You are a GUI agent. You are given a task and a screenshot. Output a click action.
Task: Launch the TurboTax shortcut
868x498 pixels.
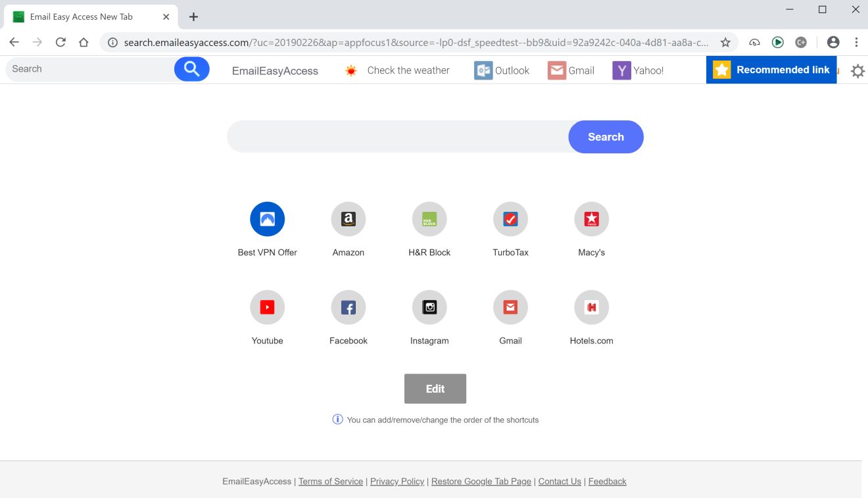[x=510, y=218]
